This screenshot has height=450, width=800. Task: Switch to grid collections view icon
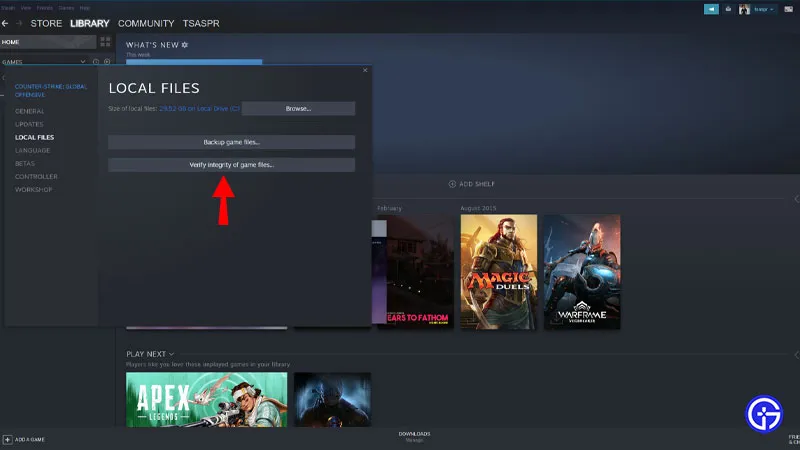point(106,42)
